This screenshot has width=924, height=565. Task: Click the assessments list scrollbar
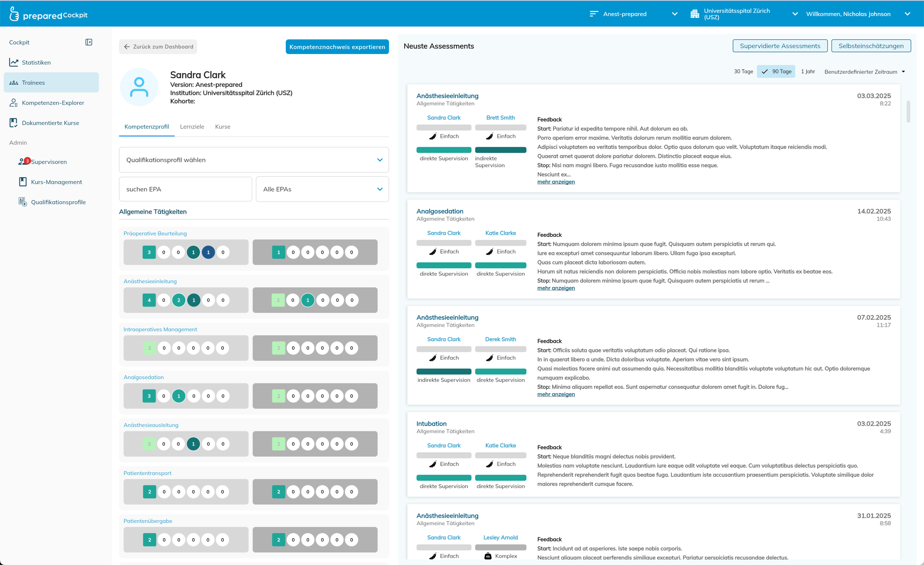click(908, 111)
